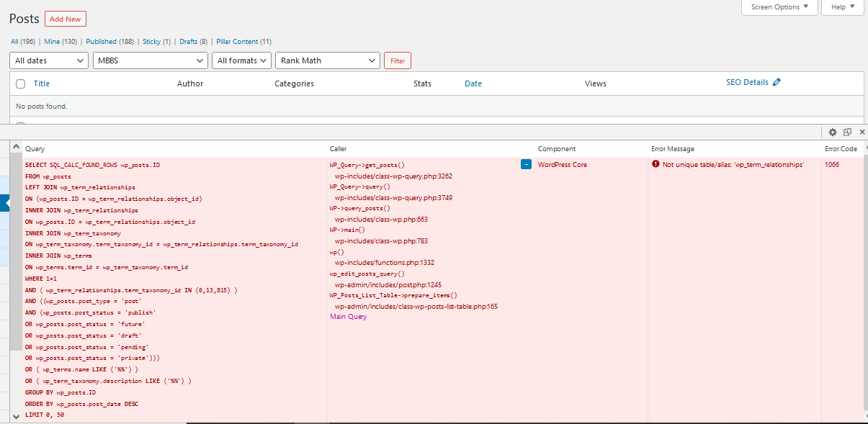The image size is (868, 424).
Task: Click the 'GROUP BY wp_posts.ID' line
Action: (x=61, y=392)
